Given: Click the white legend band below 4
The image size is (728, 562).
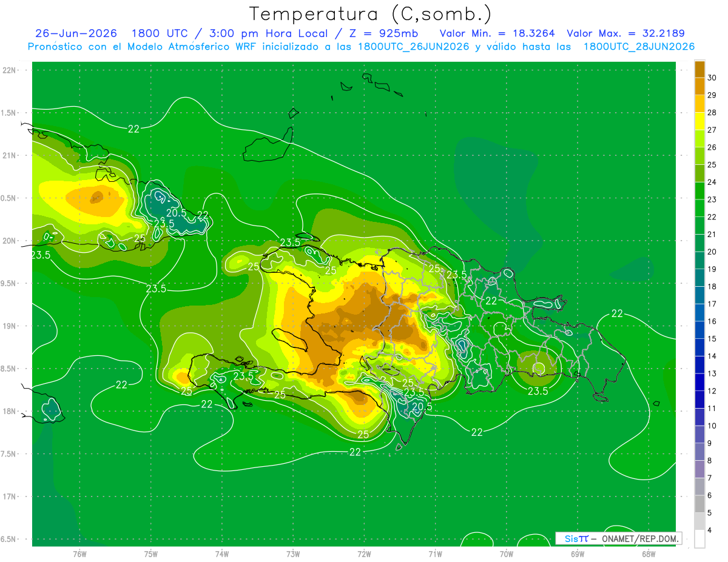Looking at the screenshot, I should [x=699, y=539].
